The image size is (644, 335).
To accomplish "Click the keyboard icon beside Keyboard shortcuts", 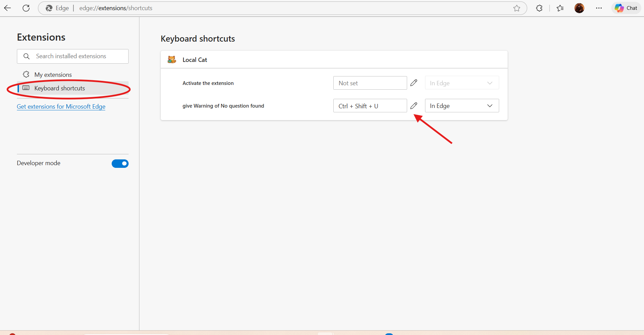I will [x=26, y=88].
